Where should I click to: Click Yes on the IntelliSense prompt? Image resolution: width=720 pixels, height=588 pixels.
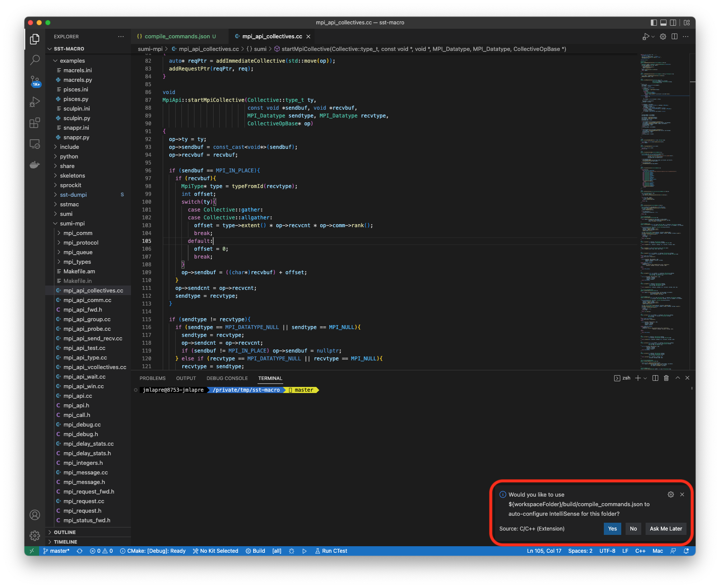pos(612,529)
